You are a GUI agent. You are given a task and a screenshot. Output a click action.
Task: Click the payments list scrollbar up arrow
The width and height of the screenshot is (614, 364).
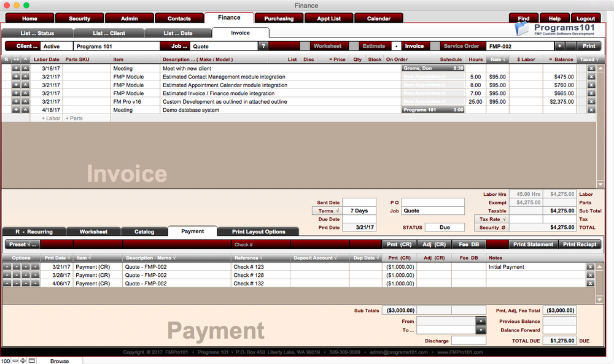point(599,266)
